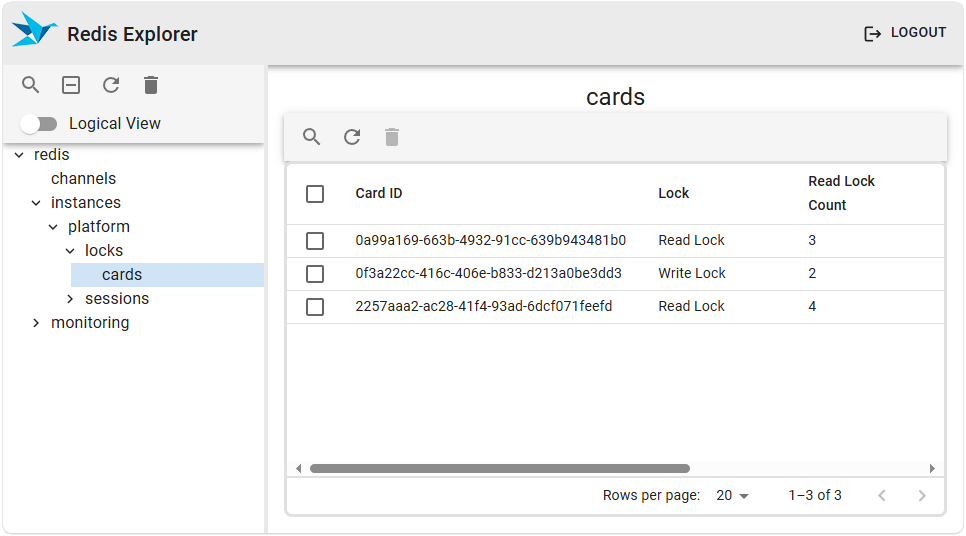Collapse the locks tree node
966x536 pixels.
pyautogui.click(x=70, y=251)
